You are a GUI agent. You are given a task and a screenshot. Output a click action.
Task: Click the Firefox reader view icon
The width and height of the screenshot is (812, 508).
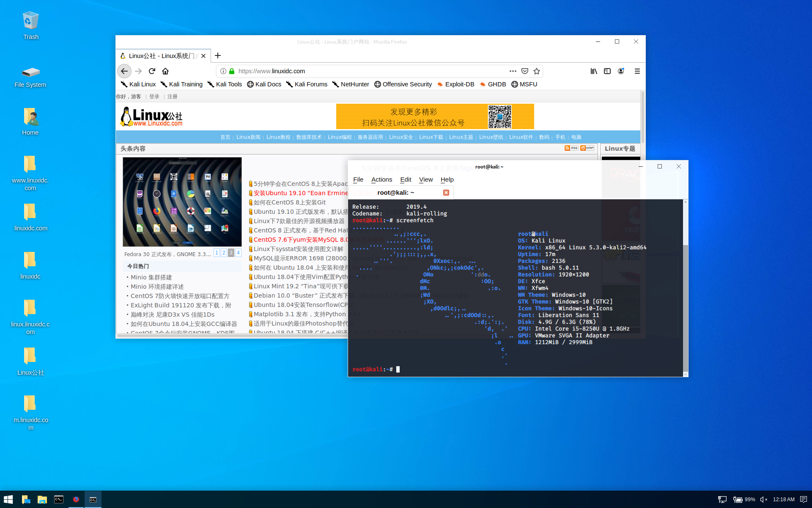[606, 71]
